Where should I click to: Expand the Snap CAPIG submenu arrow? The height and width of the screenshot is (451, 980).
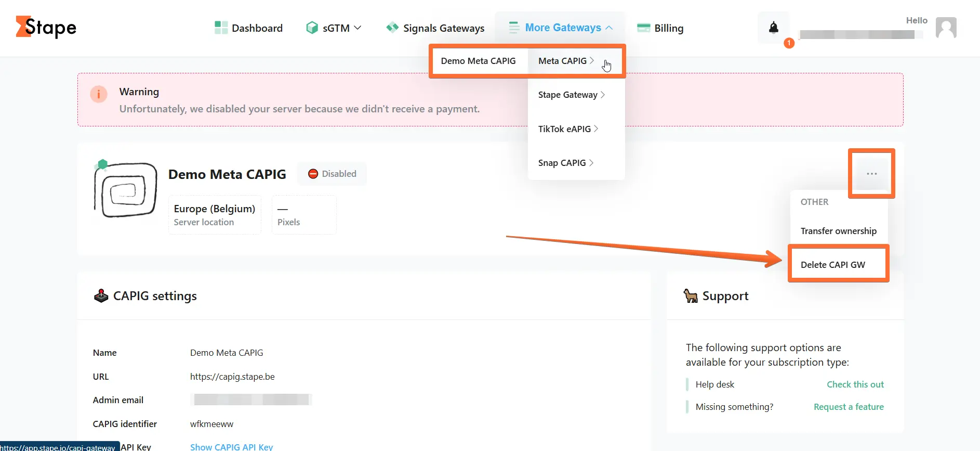[591, 163]
